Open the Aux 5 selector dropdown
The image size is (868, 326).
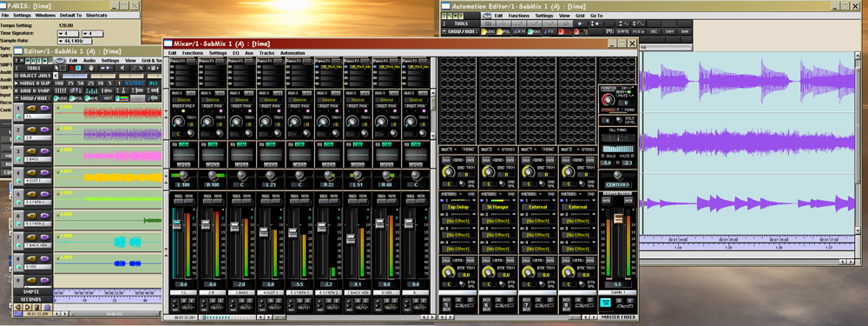[456, 150]
